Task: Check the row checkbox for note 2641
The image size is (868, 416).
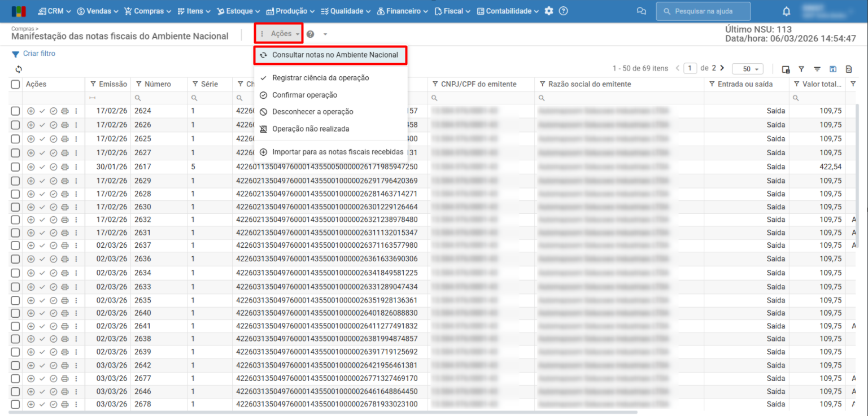Action: pos(15,326)
